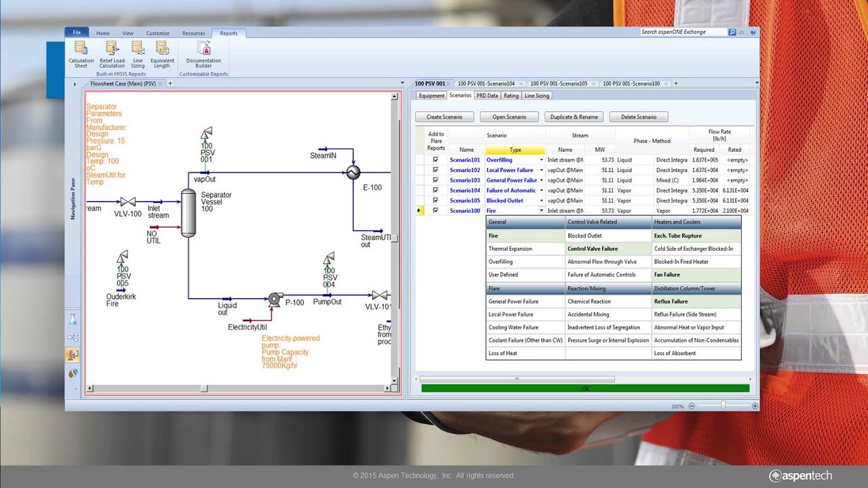The height and width of the screenshot is (488, 868).
Task: Expand the Navigation Pane chevron
Action: pyautogui.click(x=74, y=84)
